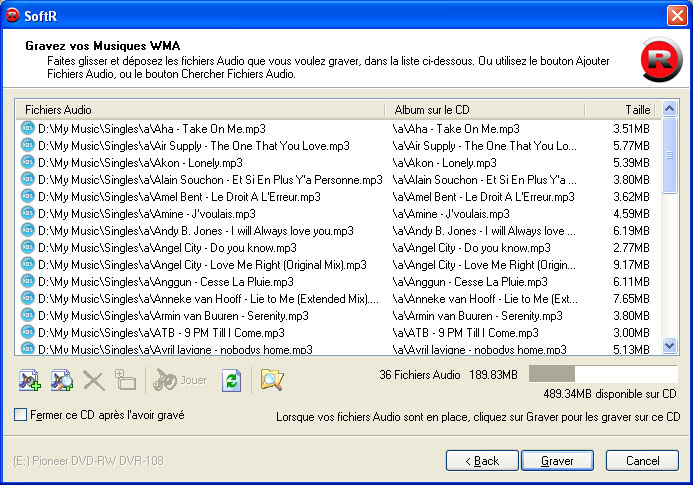693x485 pixels.
Task: Click the audio icon beside Air Supply file
Action: tap(27, 145)
